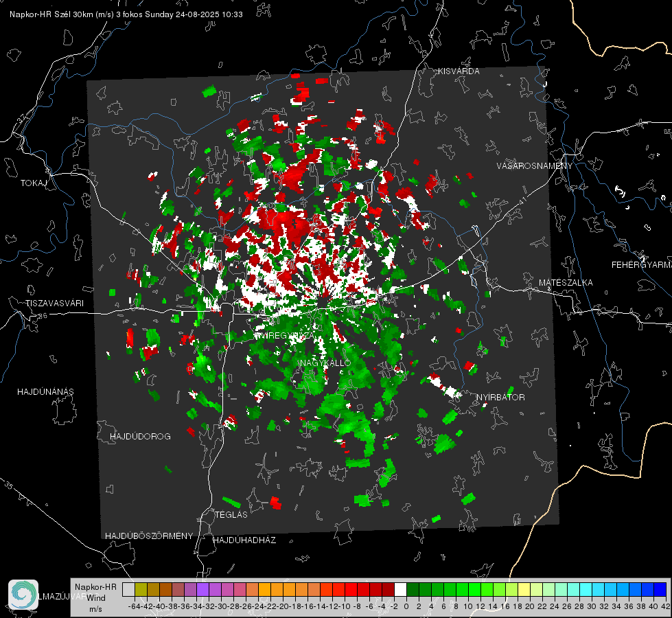The width and height of the screenshot is (672, 618).
Task: Select the yellow legend swatch between 18 and 20
Action: click(524, 589)
